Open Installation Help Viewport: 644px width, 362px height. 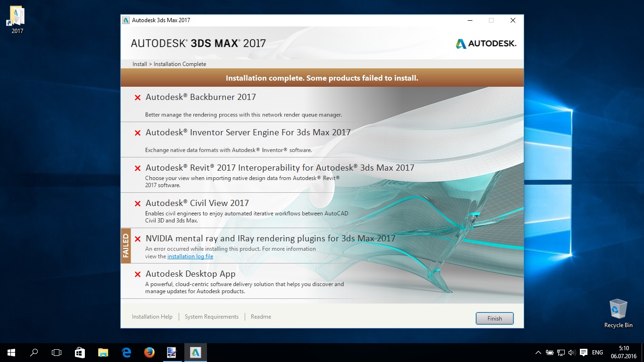152,317
